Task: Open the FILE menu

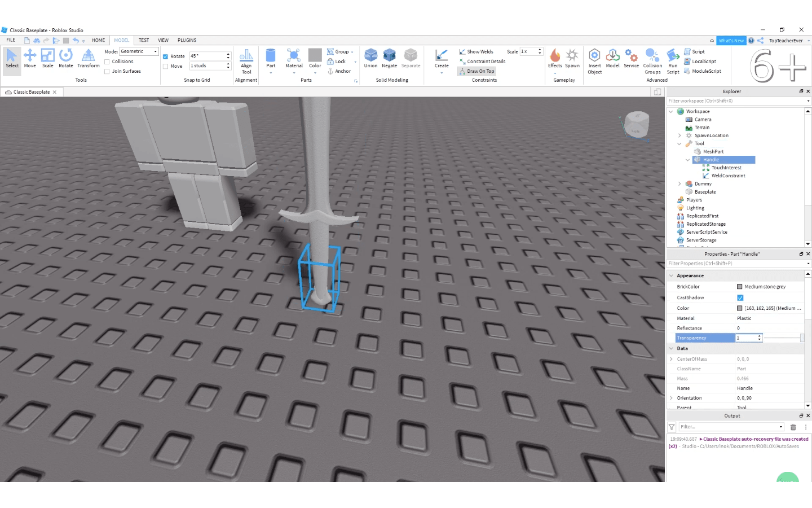Action: click(x=11, y=40)
